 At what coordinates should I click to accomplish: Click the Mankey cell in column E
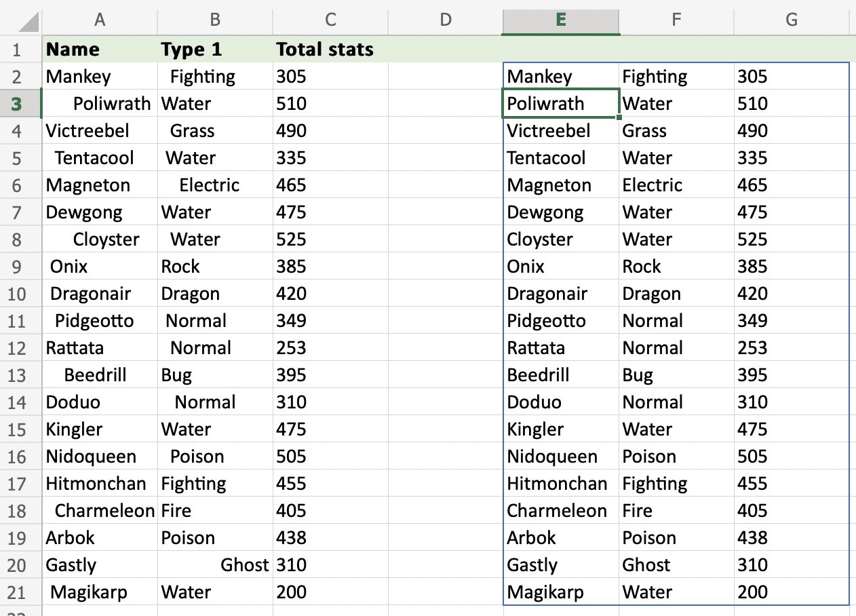tap(560, 76)
